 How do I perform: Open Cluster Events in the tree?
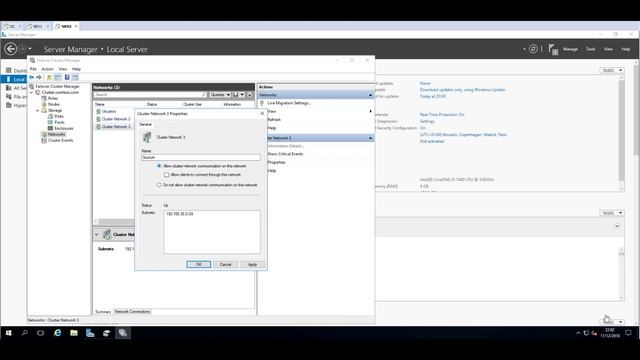pos(60,140)
